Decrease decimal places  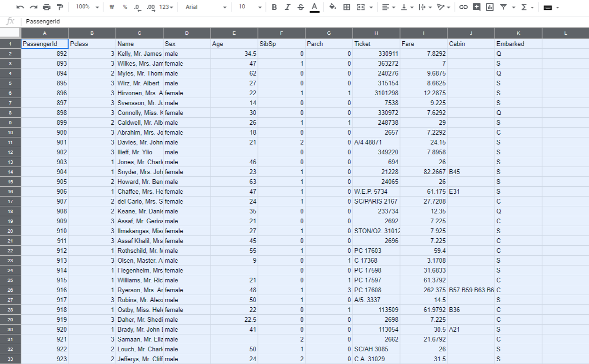coord(137,7)
